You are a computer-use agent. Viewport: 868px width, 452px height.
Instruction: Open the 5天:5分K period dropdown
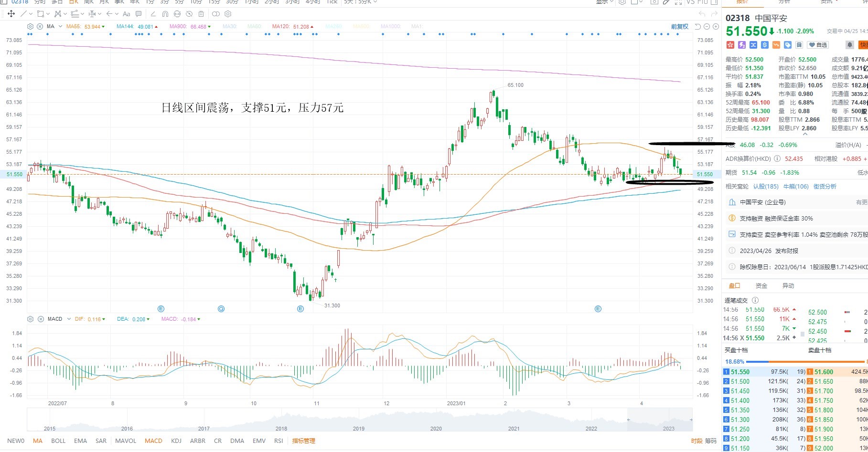click(x=360, y=2)
